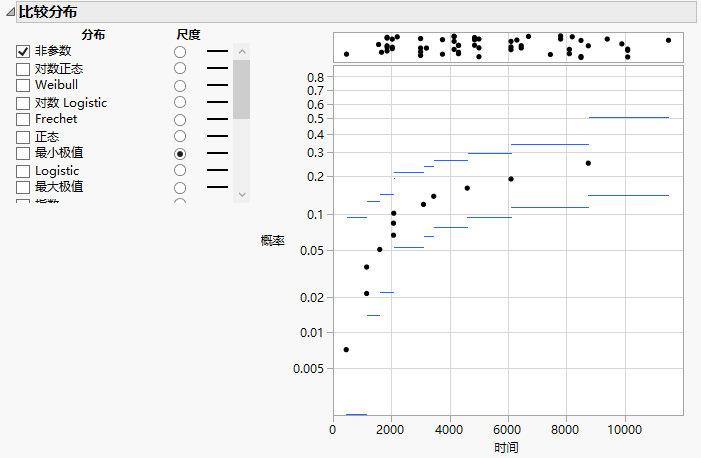Tick the 对数 Logistic distribution checkbox
The image size is (701, 458).
coord(23,103)
